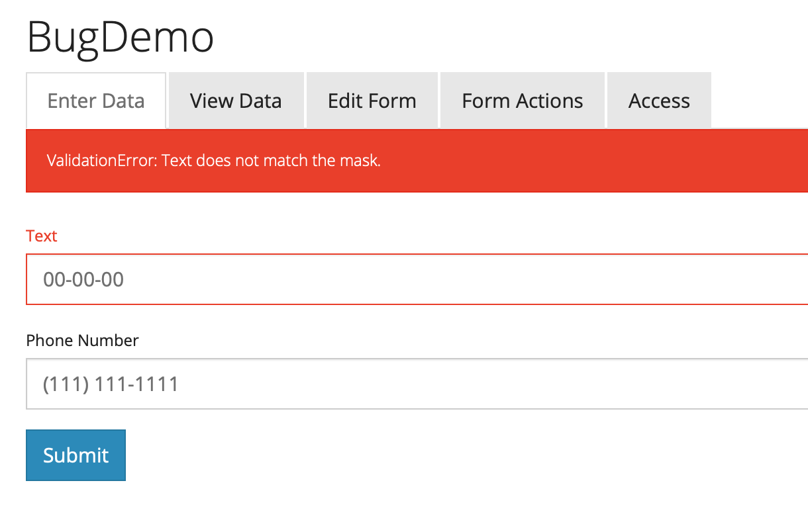Open the Edit Form tab

coord(372,100)
